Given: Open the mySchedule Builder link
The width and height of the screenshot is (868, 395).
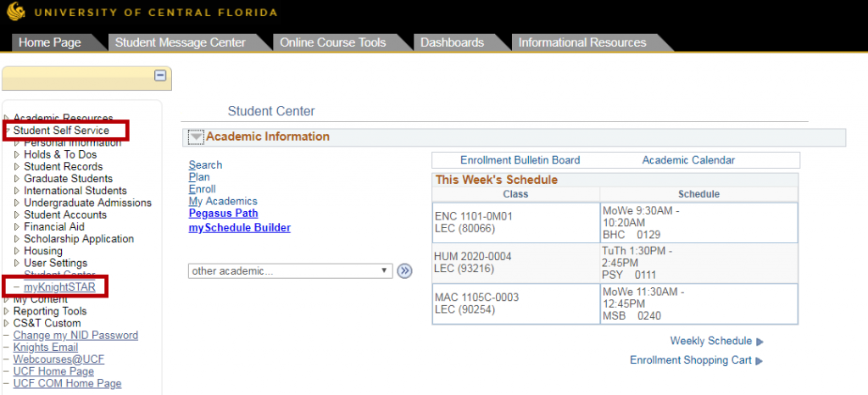Looking at the screenshot, I should pyautogui.click(x=240, y=227).
